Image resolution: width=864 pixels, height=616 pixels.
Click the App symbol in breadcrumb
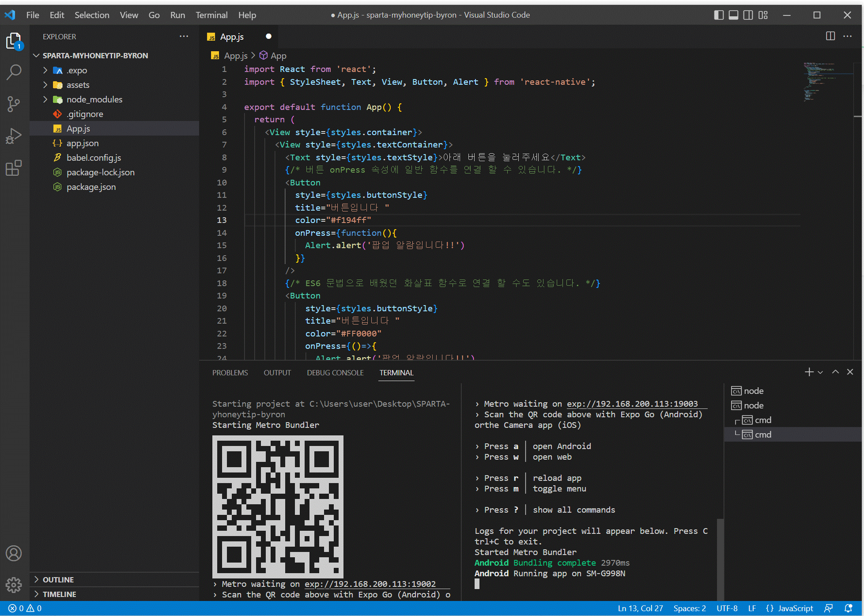tap(273, 56)
